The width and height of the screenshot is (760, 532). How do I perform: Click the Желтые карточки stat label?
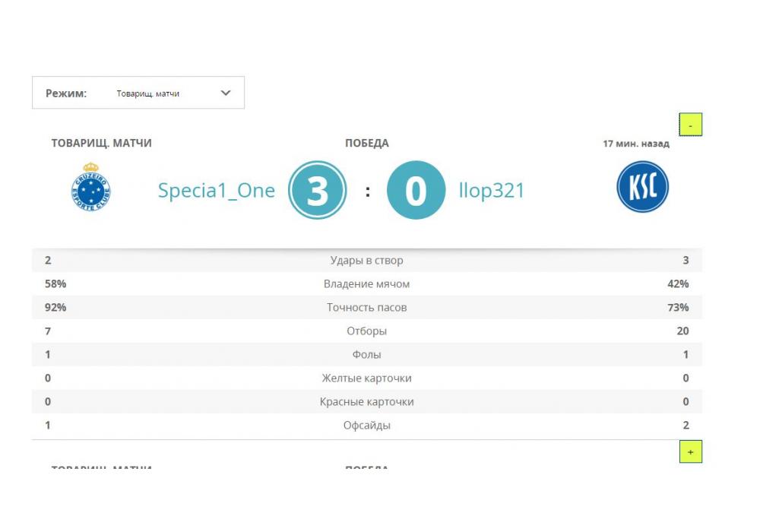(x=367, y=378)
